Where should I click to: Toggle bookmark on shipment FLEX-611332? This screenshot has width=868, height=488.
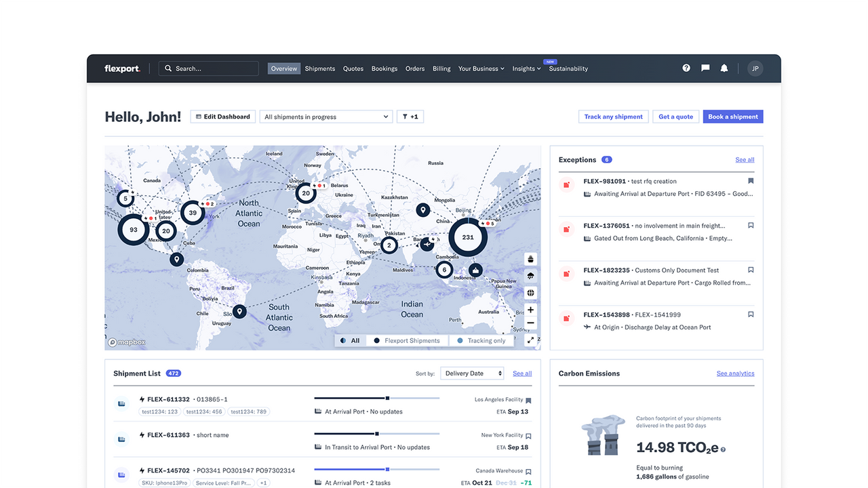click(528, 401)
